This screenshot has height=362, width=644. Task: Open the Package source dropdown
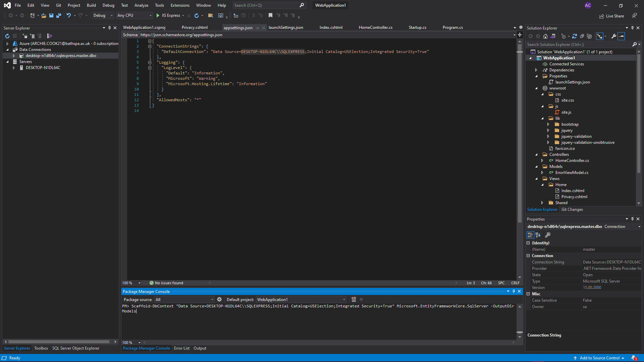[212, 299]
